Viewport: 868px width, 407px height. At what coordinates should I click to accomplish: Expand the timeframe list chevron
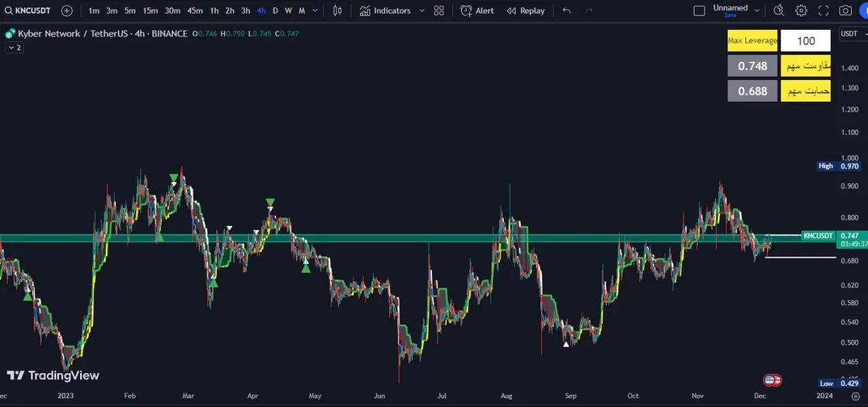tap(315, 11)
